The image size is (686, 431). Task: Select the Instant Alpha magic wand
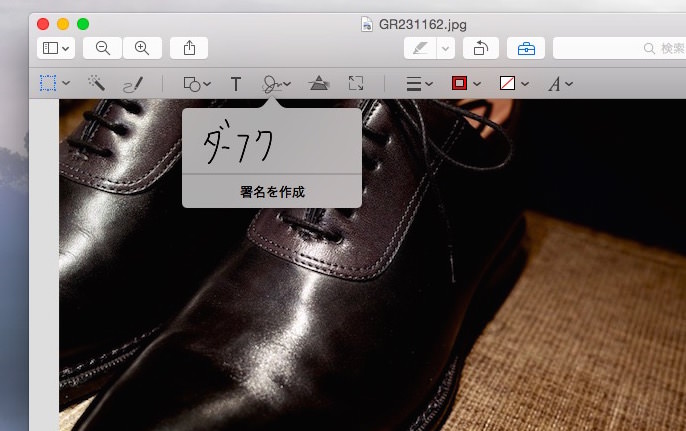(x=96, y=83)
